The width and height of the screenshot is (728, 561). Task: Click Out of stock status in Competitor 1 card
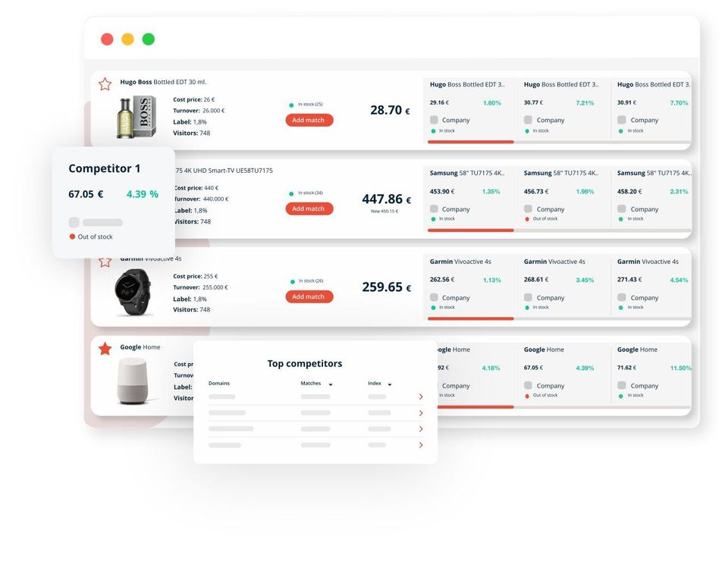click(91, 237)
